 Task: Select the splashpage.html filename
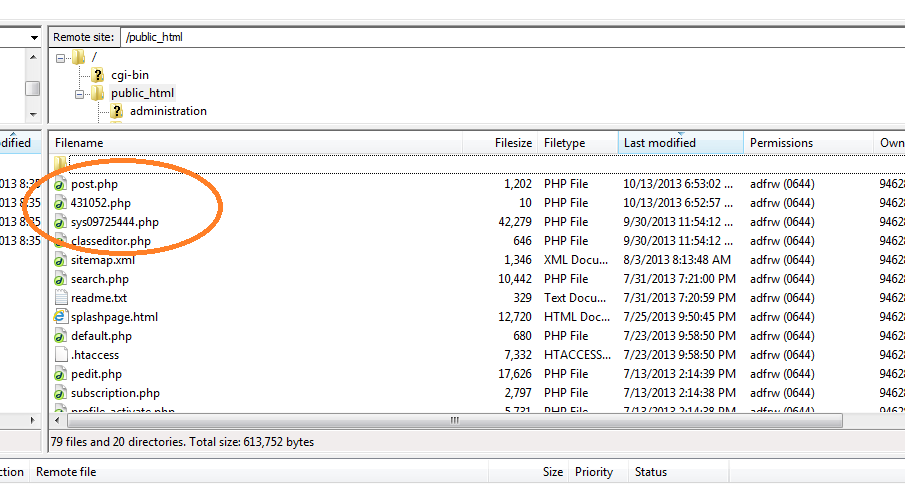point(114,317)
